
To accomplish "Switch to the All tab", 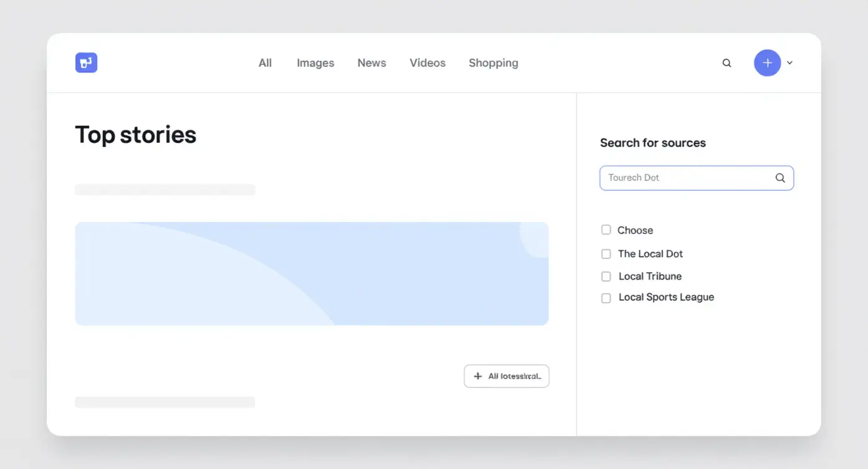I will (x=265, y=63).
